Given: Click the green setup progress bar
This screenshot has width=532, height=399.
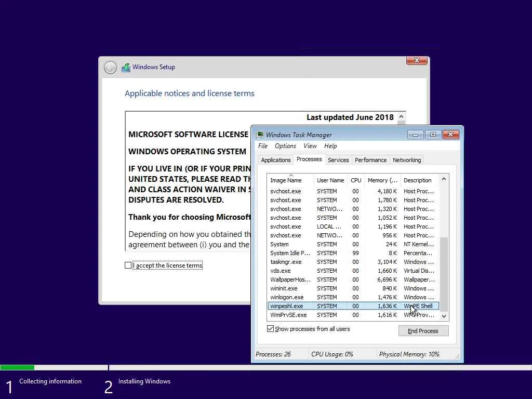Looking at the screenshot, I should tap(17, 367).
